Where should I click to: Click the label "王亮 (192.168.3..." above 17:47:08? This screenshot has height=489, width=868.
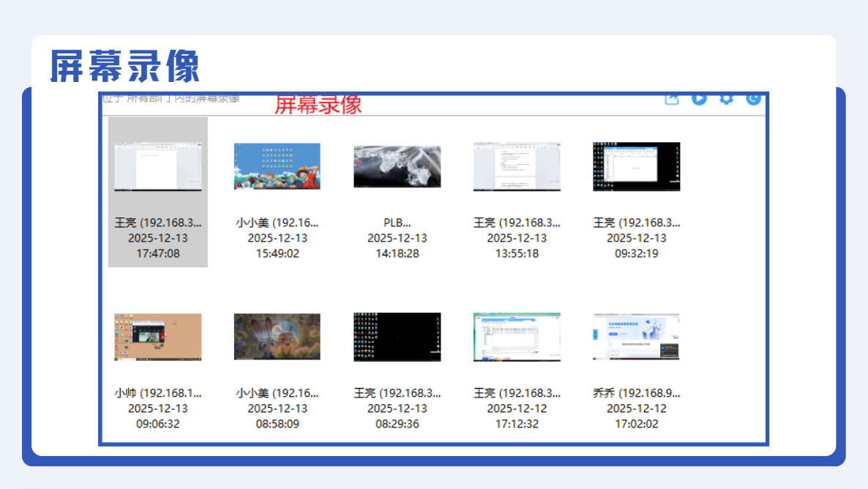[x=158, y=223]
